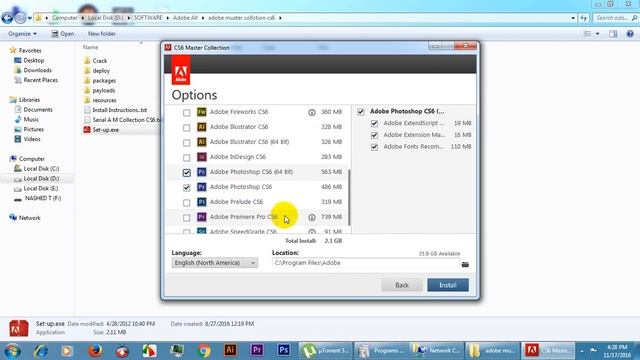Select Network in navigation pane
Viewport: 640px width, 360px height.
pyautogui.click(x=29, y=218)
